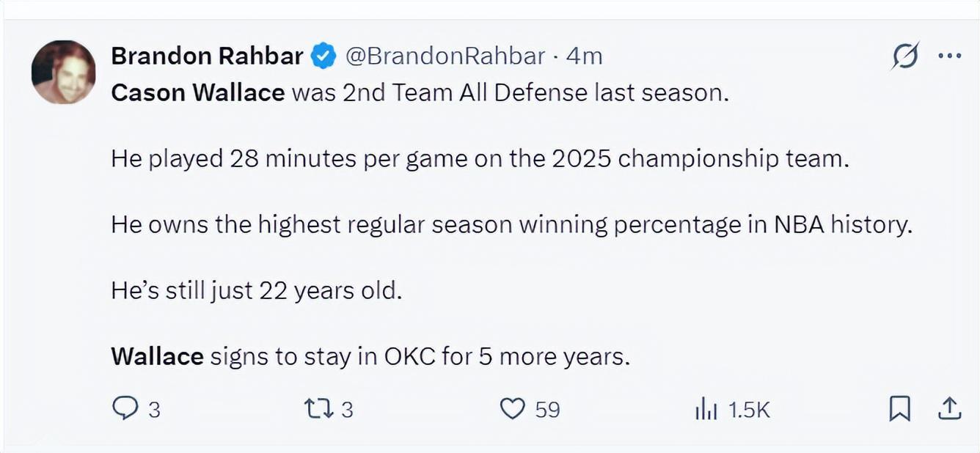Click the Brandon Rahbar display name
Viewport: 980px width, 453px height.
(x=207, y=56)
